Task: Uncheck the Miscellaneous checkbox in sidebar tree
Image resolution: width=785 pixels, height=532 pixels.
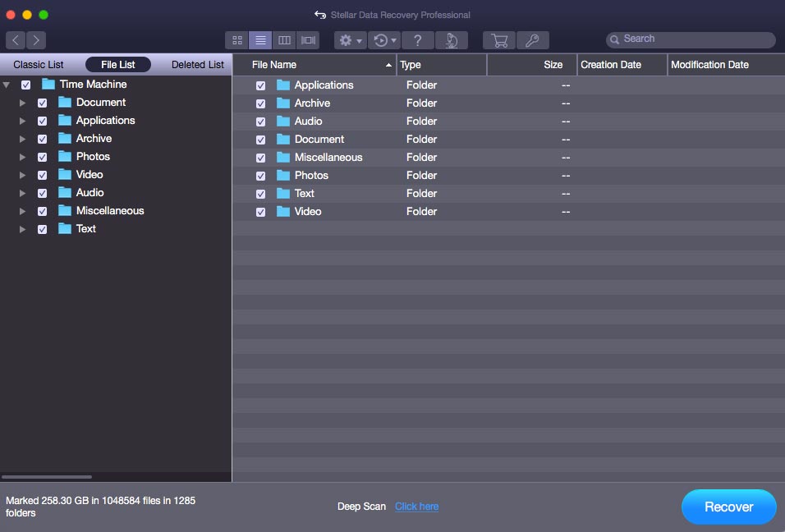Action: (x=43, y=211)
